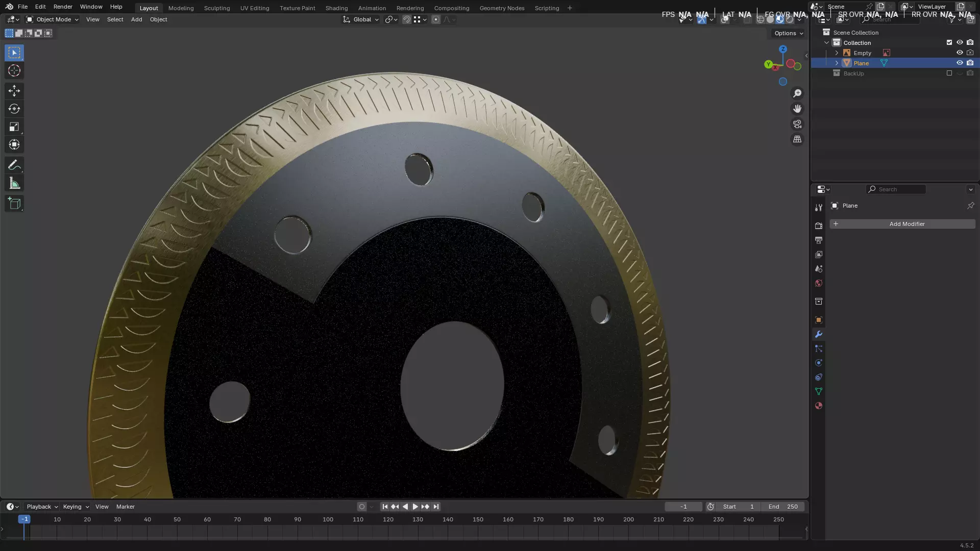Open the Object Constraints tab
The height and width of the screenshot is (551, 980).
(819, 377)
